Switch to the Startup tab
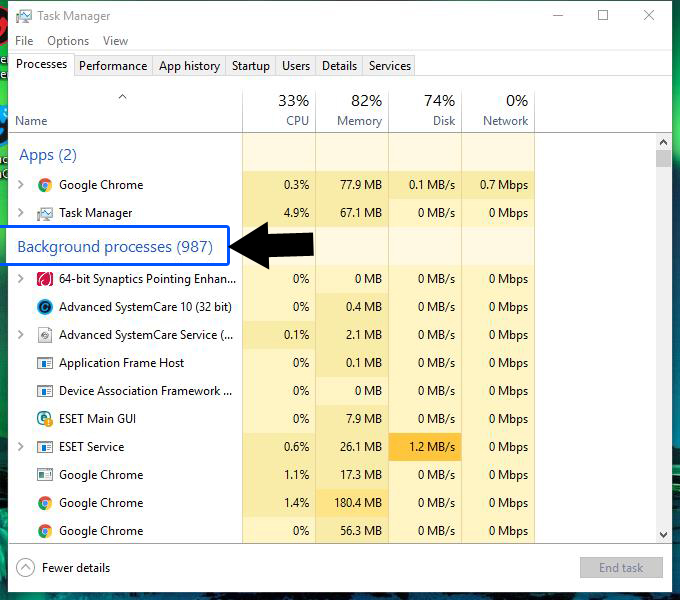The width and height of the screenshot is (680, 600). tap(251, 66)
